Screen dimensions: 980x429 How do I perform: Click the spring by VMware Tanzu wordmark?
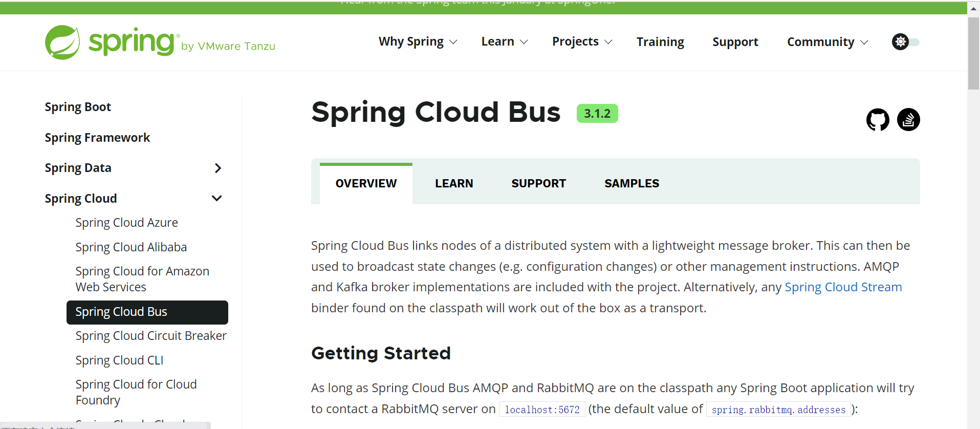[182, 42]
